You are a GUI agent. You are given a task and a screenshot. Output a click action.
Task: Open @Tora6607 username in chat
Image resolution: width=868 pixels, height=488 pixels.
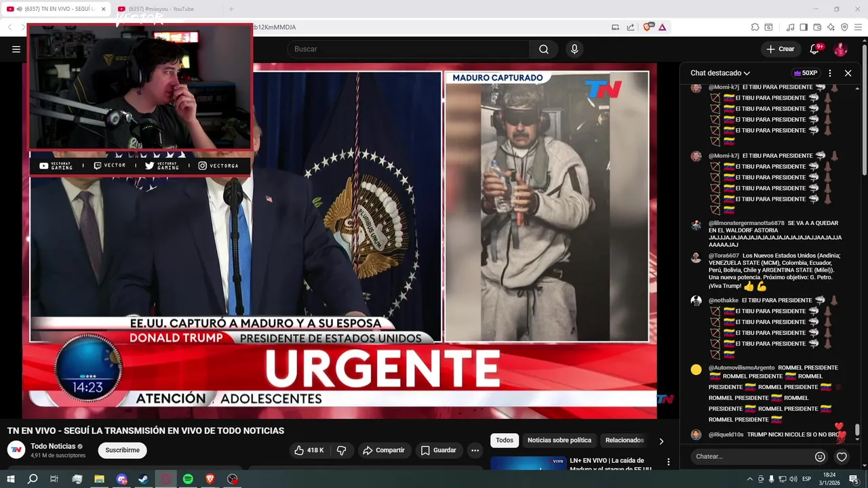(724, 256)
